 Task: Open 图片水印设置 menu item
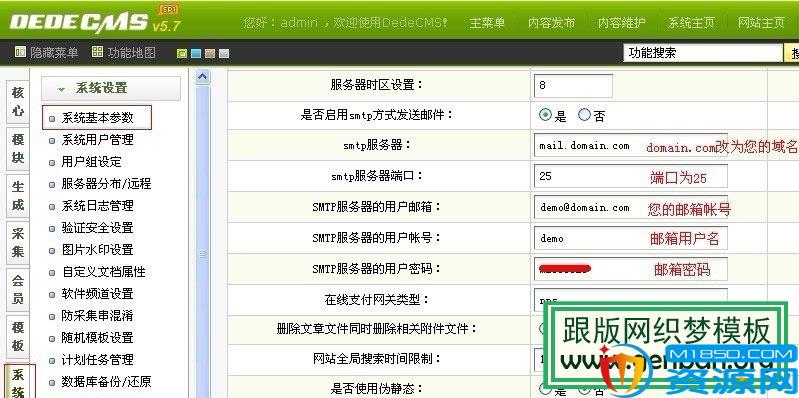click(x=97, y=250)
